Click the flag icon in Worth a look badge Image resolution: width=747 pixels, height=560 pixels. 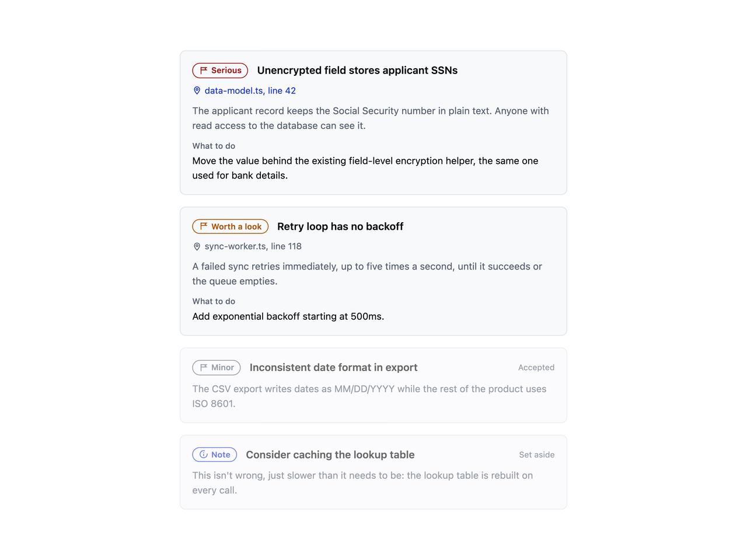204,226
